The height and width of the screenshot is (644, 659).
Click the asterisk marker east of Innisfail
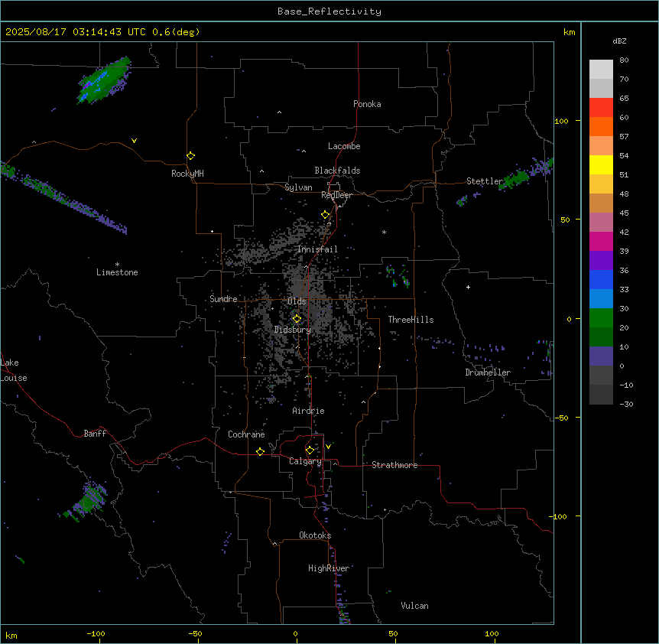pos(384,232)
